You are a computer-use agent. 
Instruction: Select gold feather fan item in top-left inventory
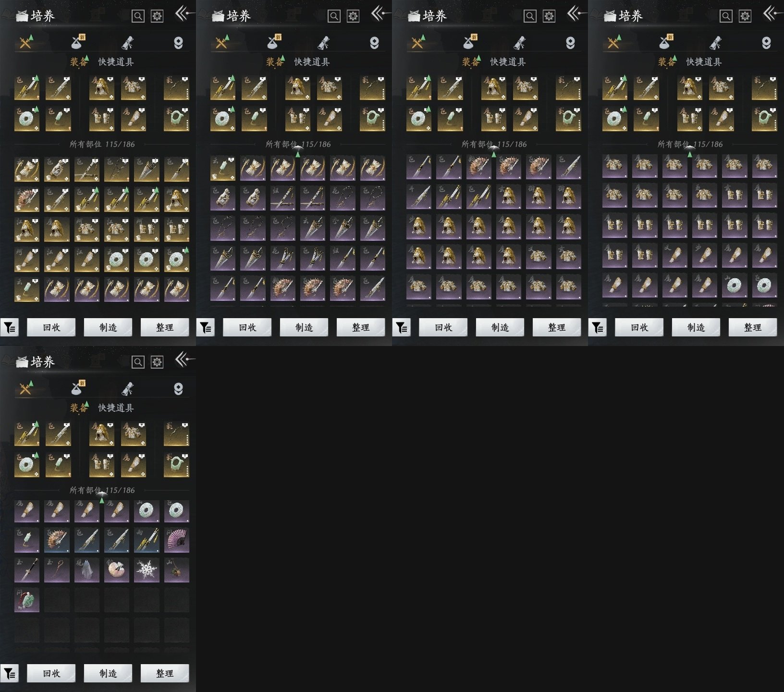27,199
